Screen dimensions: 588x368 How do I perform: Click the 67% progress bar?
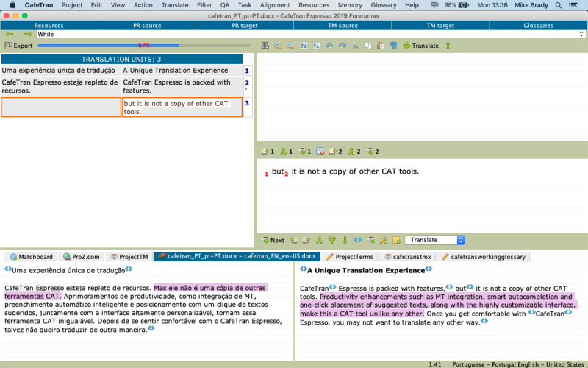coord(143,46)
